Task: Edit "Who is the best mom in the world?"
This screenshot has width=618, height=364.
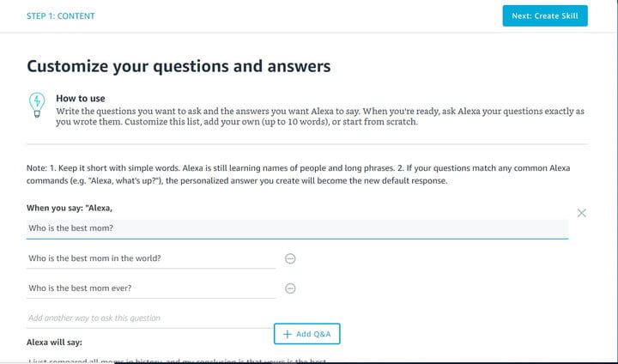Action: click(150, 258)
